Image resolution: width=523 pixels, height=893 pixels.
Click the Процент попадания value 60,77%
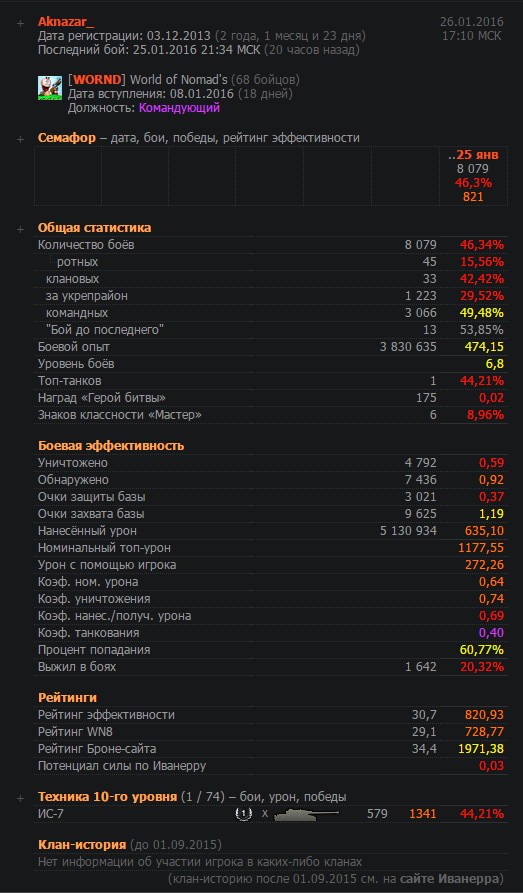click(483, 650)
